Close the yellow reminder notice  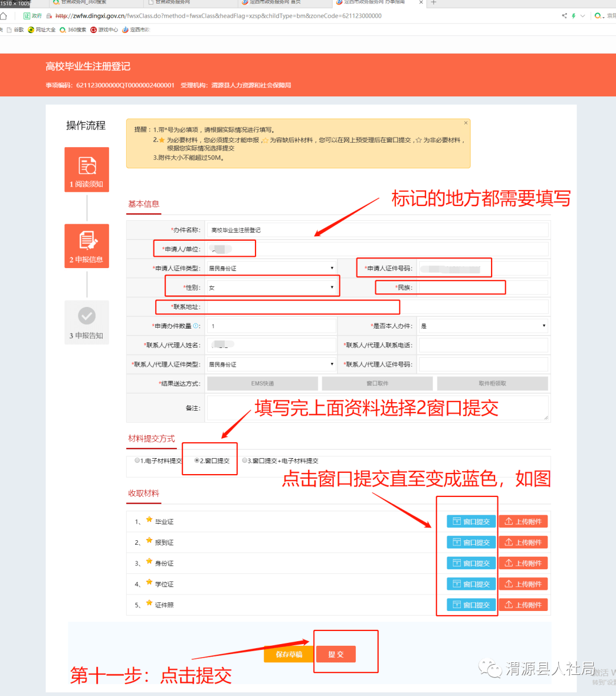click(466, 123)
